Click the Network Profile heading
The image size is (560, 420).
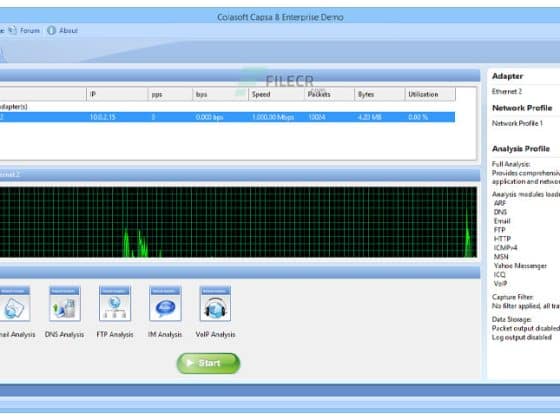tap(522, 108)
